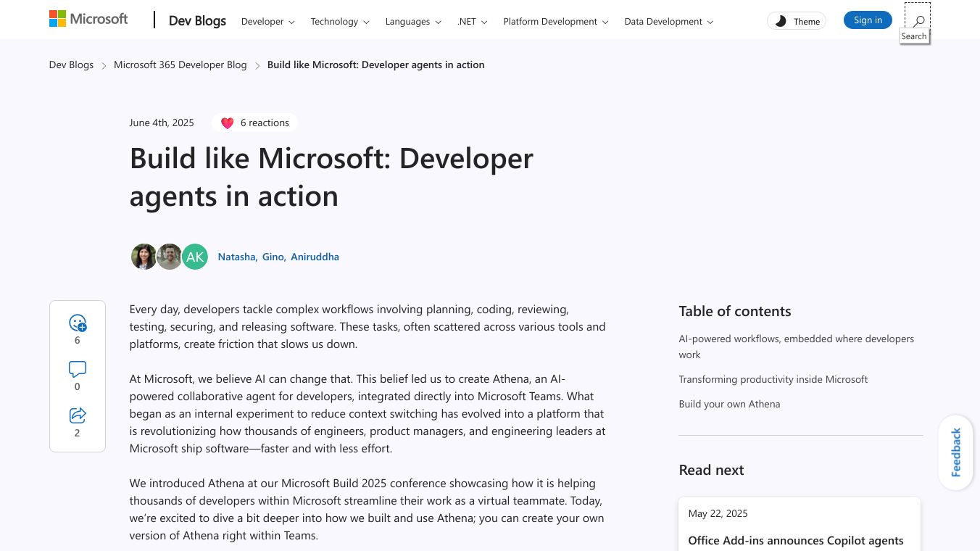This screenshot has width=980, height=551.
Task: Toggle the dark/light Theme switch
Action: (x=797, y=21)
